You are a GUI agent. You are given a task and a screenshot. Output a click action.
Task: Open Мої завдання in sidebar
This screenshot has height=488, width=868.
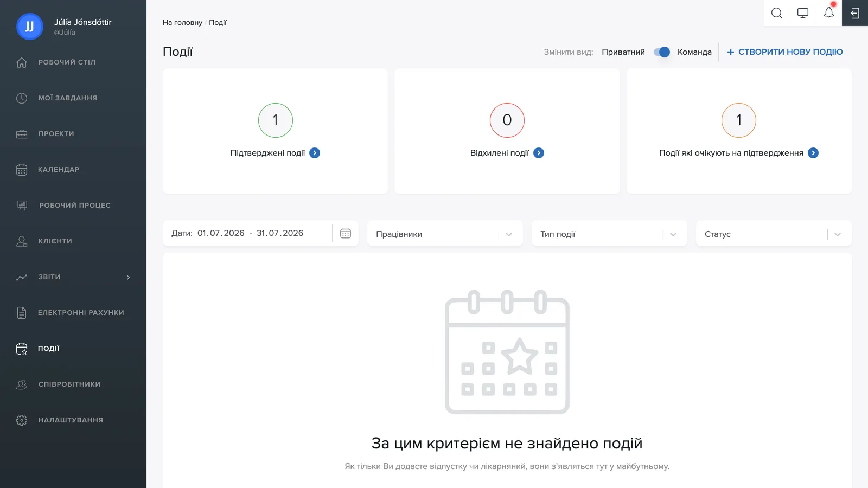point(68,98)
